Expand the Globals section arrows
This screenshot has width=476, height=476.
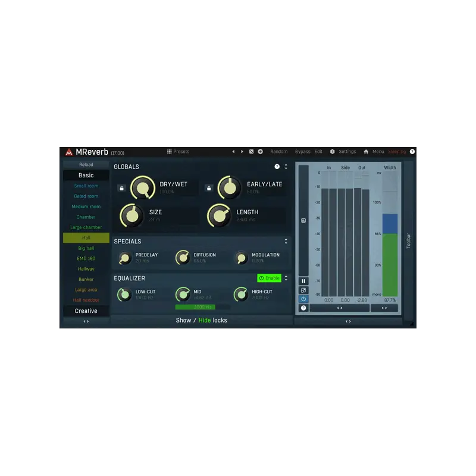tap(286, 167)
